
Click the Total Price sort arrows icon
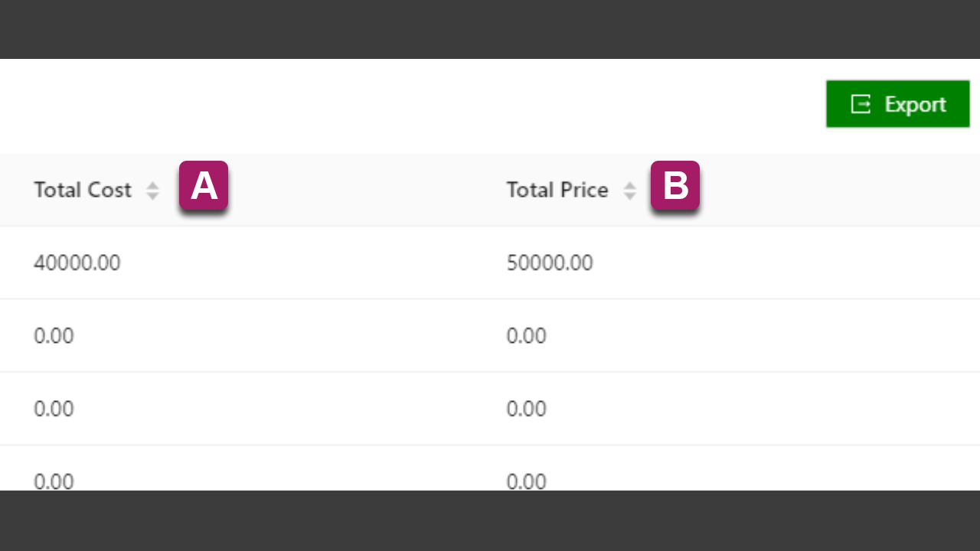pyautogui.click(x=629, y=191)
